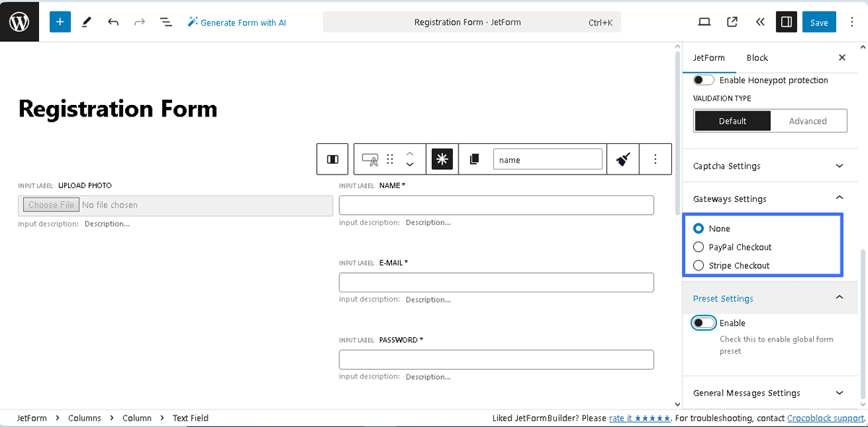Open the block style brush icon
The height and width of the screenshot is (427, 868).
tap(623, 159)
